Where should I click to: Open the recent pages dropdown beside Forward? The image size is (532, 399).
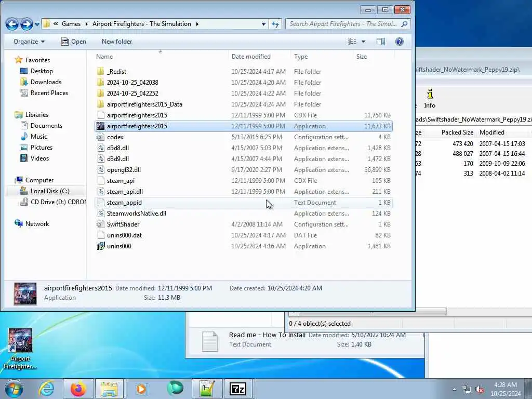pyautogui.click(x=37, y=24)
